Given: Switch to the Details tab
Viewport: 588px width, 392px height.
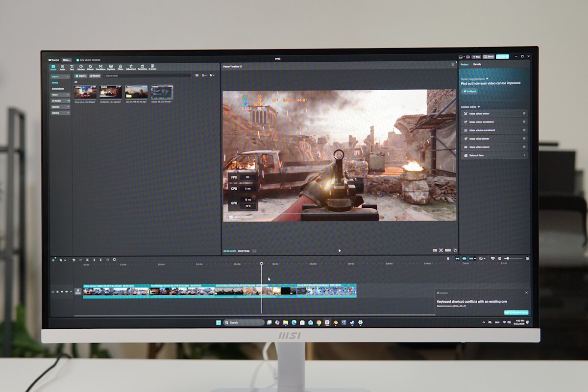Looking at the screenshot, I should 477,64.
